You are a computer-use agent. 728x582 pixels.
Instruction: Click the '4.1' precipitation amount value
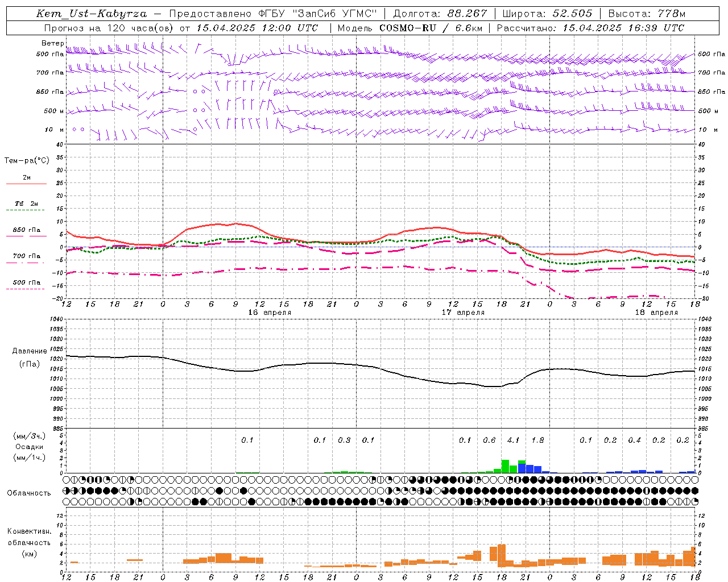point(514,440)
